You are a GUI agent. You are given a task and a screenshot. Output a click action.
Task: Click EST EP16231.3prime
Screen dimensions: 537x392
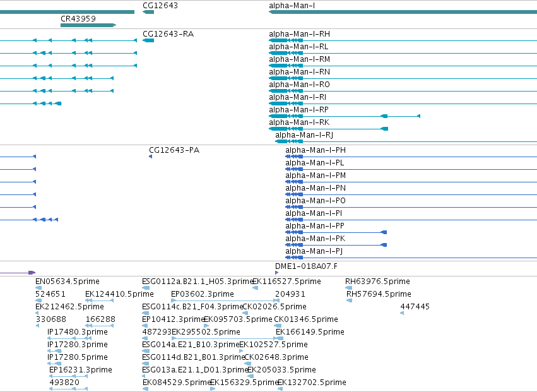pos(69,376)
